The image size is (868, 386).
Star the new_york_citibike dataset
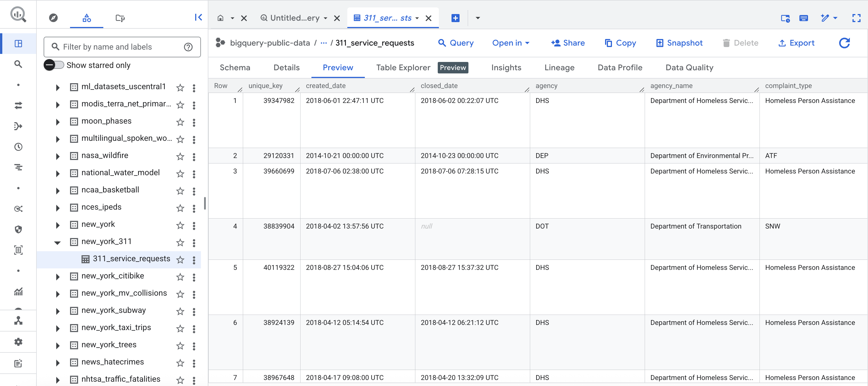180,277
